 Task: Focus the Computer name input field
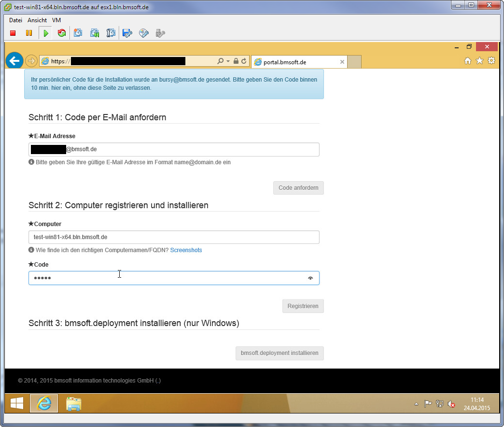tap(174, 237)
